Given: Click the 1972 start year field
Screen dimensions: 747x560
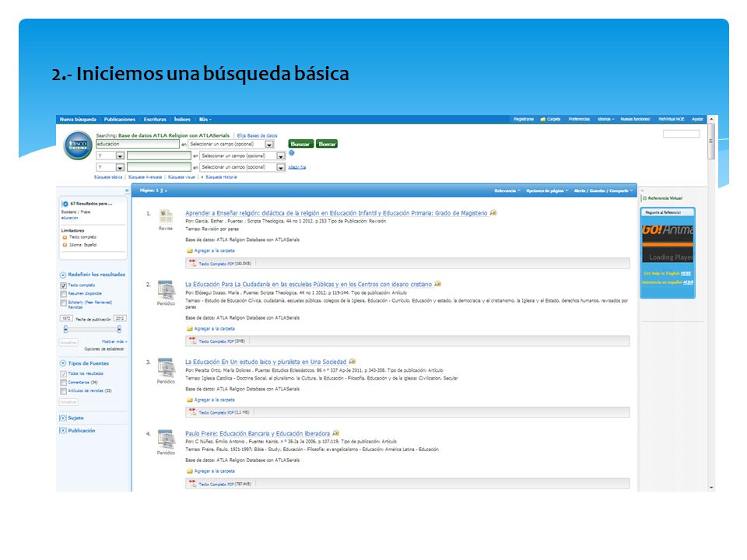Looking at the screenshot, I should 65,319.
